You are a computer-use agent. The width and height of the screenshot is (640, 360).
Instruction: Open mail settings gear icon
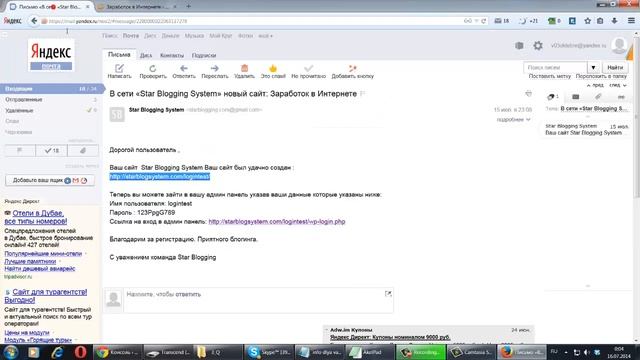[538, 46]
